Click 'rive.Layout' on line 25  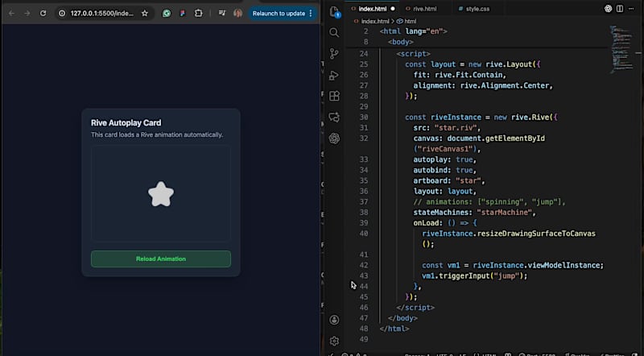509,64
